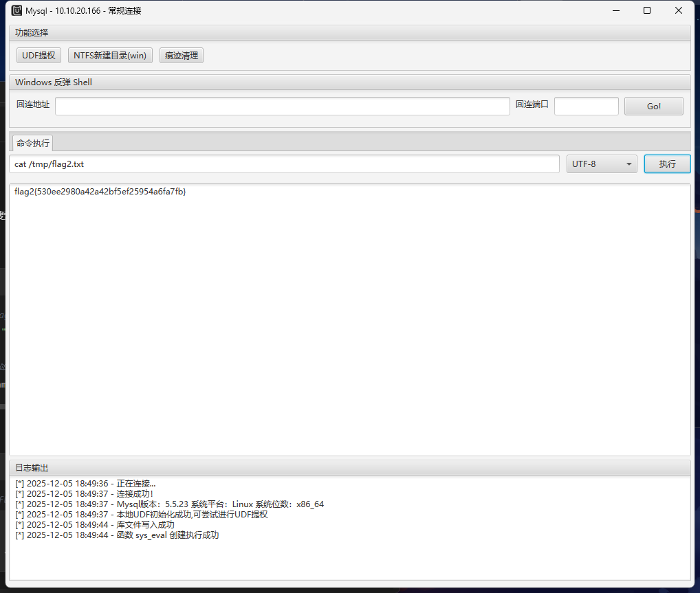Click into the 回连端口 port field
This screenshot has height=593, width=700.
click(586, 106)
